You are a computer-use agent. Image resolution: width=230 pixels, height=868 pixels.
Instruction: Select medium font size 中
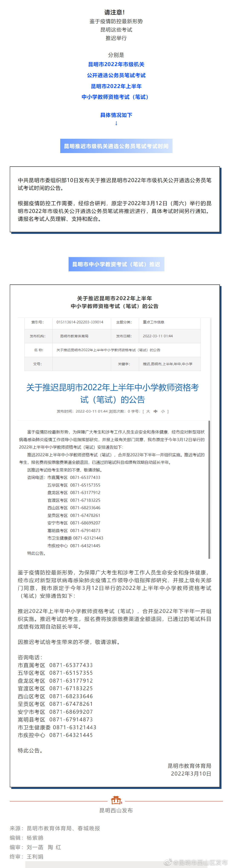coord(155,411)
